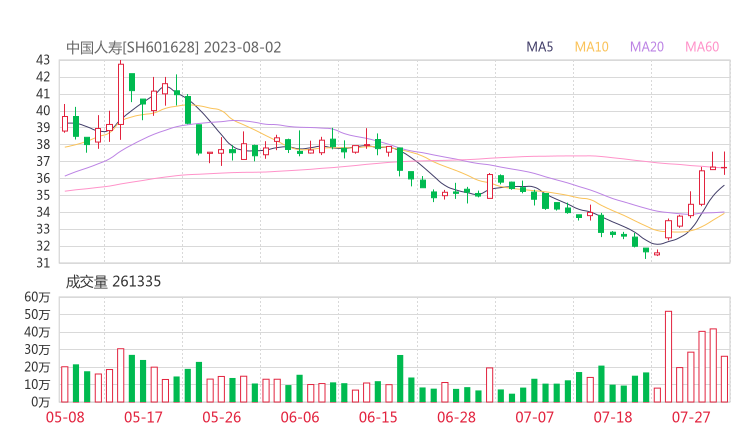Click the 50万 volume axis label
Image resolution: width=740 pixels, height=440 pixels.
click(x=37, y=314)
